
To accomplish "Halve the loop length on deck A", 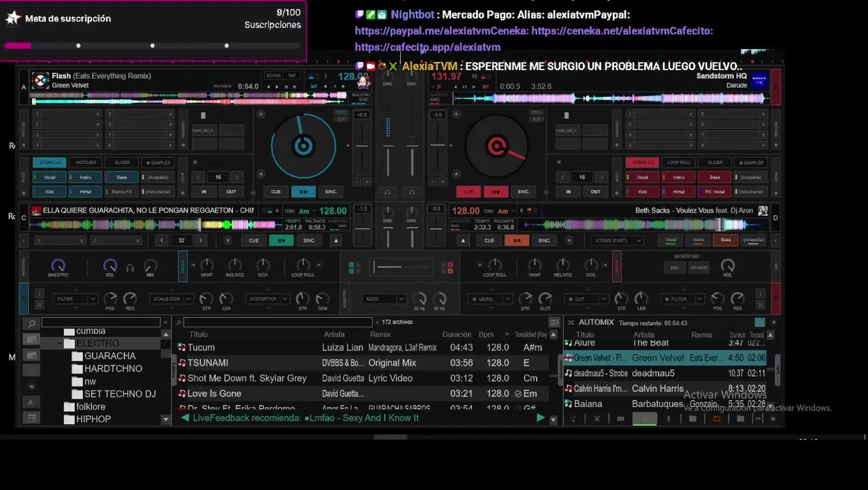I will 199,177.
